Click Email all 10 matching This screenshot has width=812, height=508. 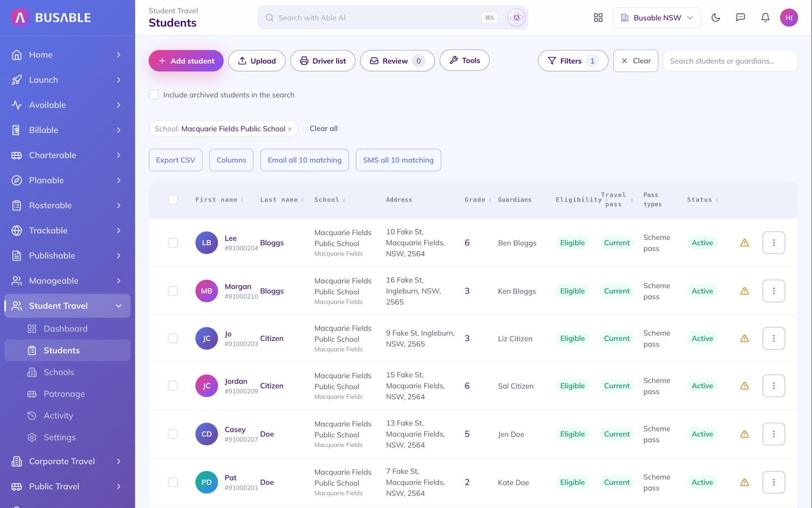(x=304, y=160)
